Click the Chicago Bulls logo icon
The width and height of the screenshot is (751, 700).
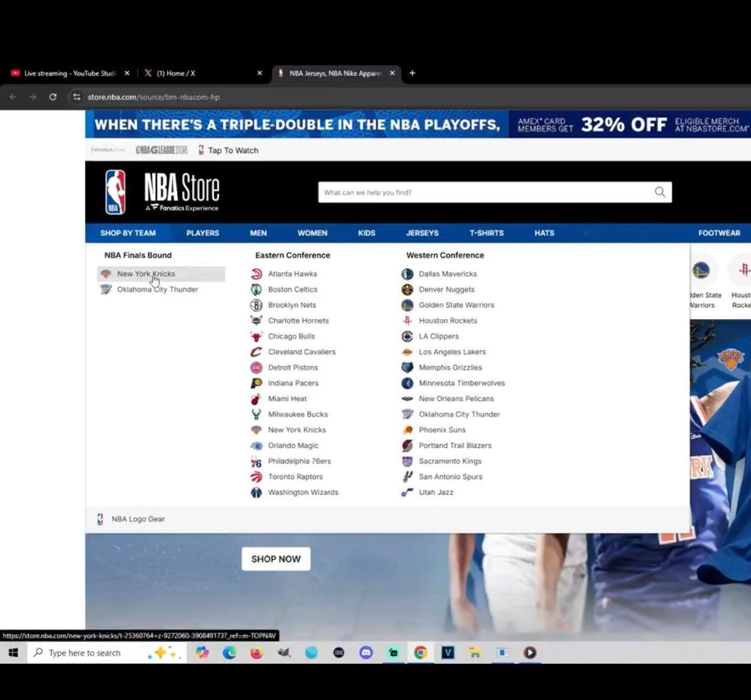click(257, 336)
